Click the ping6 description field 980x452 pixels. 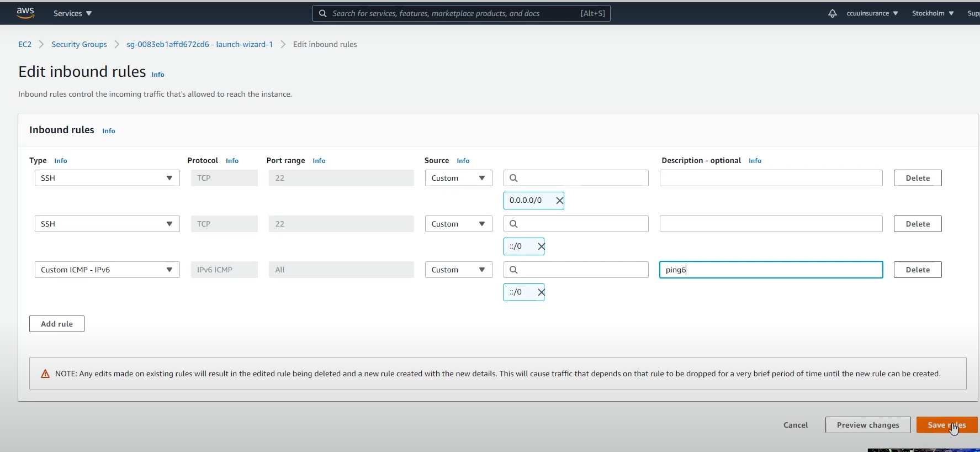[771, 270]
